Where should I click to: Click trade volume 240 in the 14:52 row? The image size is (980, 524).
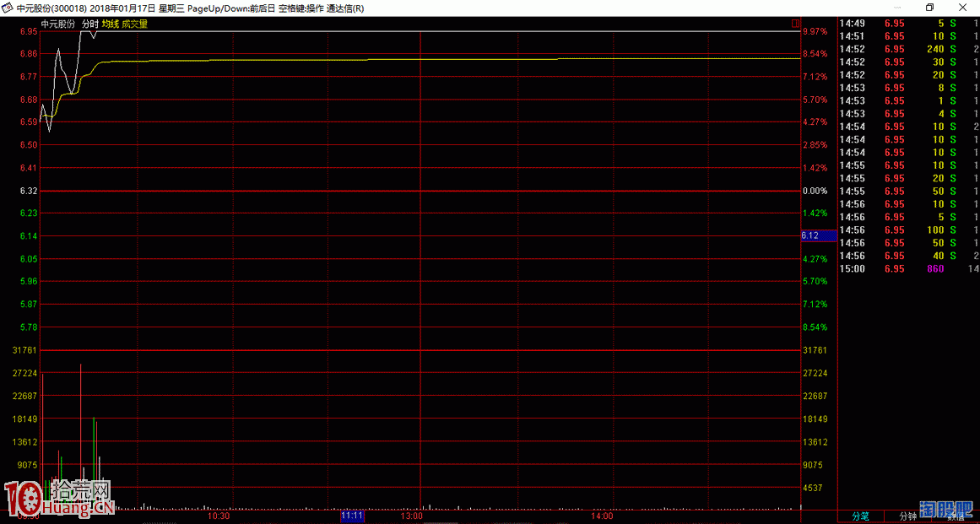tap(935, 49)
